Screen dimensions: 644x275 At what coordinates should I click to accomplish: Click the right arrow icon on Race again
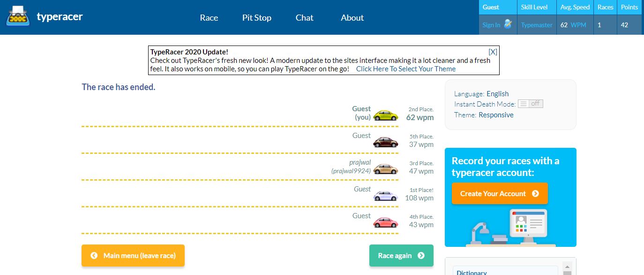[x=421, y=255]
